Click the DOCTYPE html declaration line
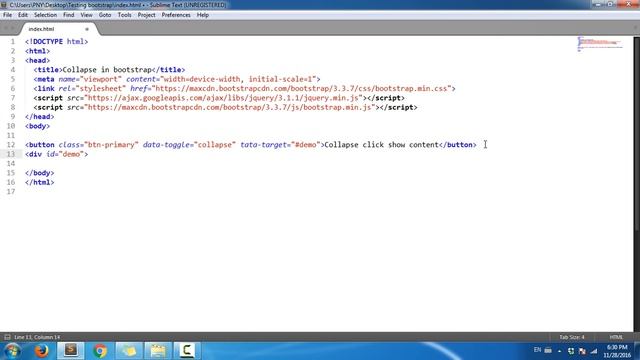 [x=56, y=42]
